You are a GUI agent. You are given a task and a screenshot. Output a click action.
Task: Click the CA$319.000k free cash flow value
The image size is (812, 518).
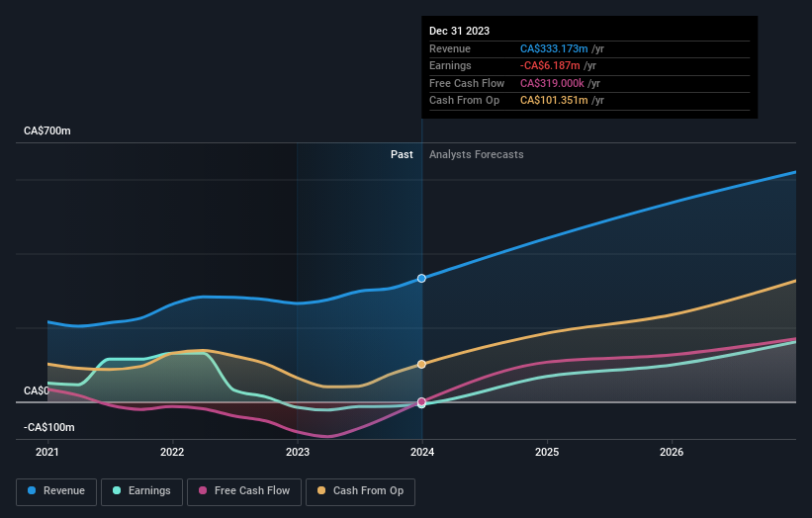click(x=552, y=83)
